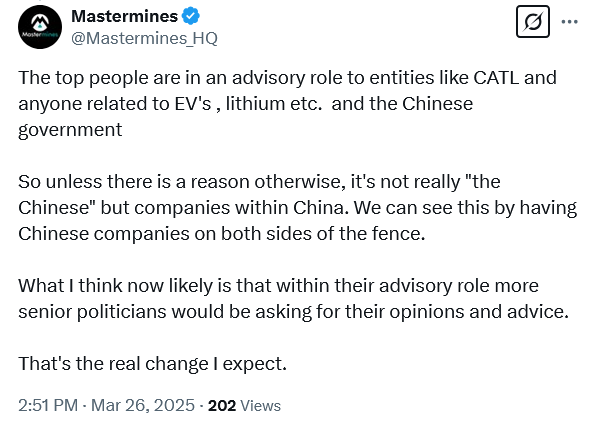Click the Mar 26, 2025 date
The width and height of the screenshot is (598, 422).
point(143,405)
